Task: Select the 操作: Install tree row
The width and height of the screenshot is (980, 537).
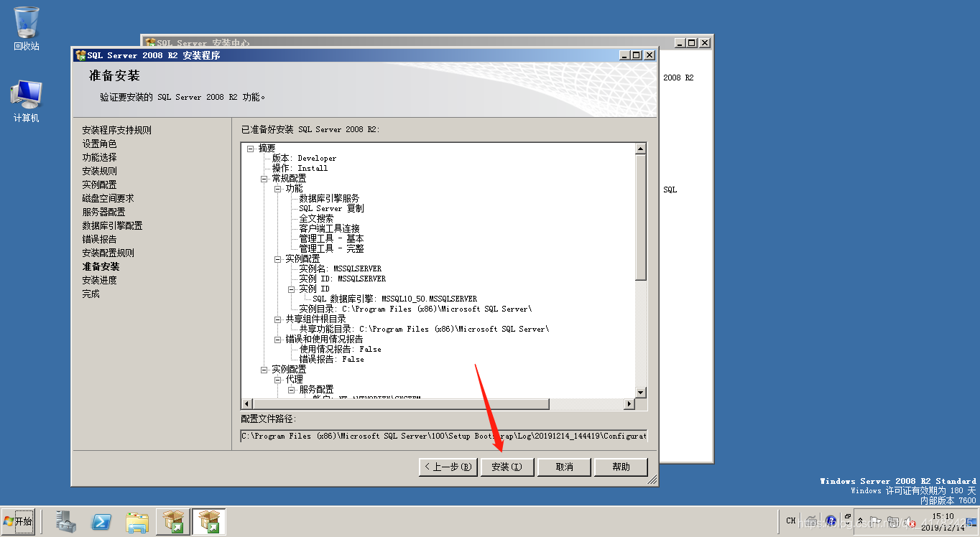Action: [300, 168]
